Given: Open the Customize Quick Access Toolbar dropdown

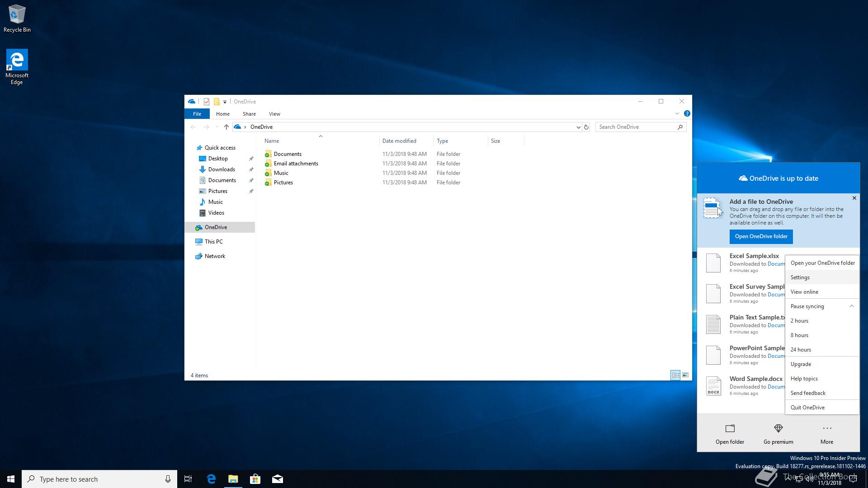Looking at the screenshot, I should [225, 102].
